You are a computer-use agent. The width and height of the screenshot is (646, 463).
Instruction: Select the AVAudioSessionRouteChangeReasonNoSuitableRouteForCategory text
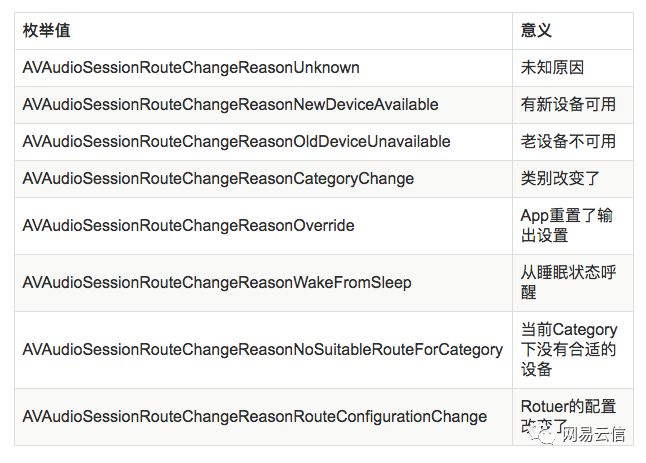pyautogui.click(x=262, y=350)
